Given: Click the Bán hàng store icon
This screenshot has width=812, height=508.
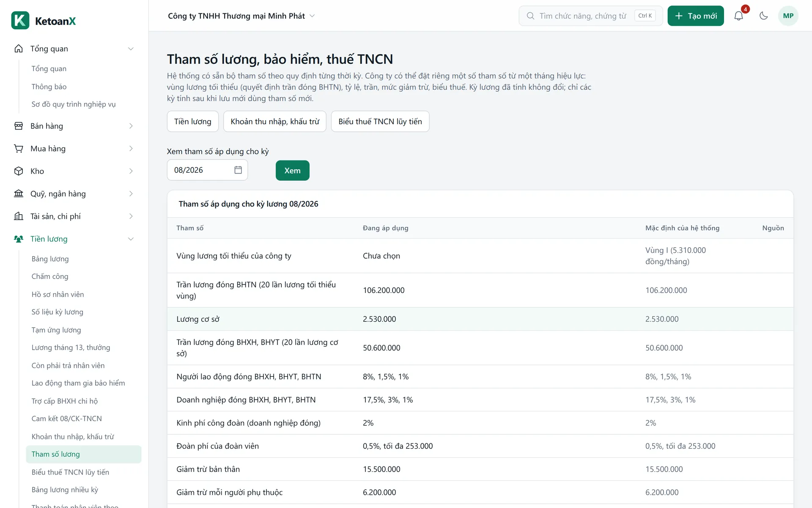Looking at the screenshot, I should [19, 126].
